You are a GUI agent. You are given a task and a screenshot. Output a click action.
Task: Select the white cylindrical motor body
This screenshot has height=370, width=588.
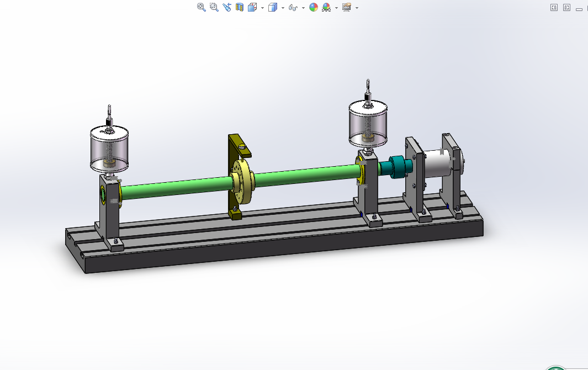click(x=437, y=163)
